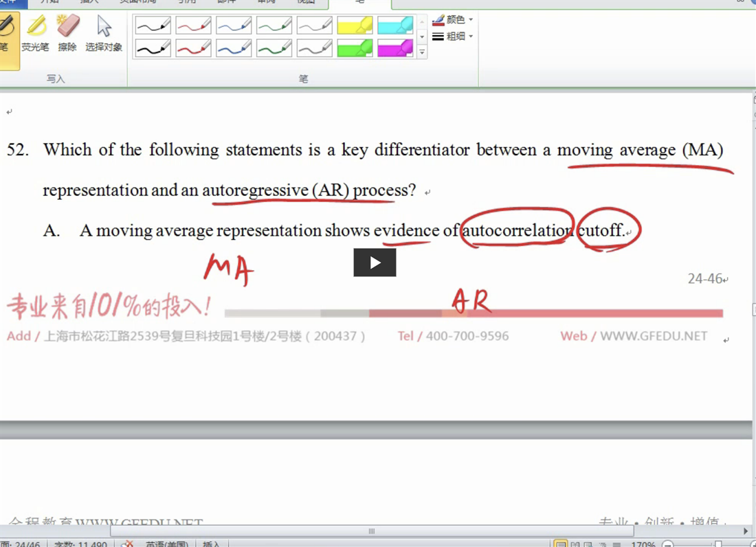Select the Pen (笔) tool
This screenshot has width=756, height=547.
tap(8, 41)
